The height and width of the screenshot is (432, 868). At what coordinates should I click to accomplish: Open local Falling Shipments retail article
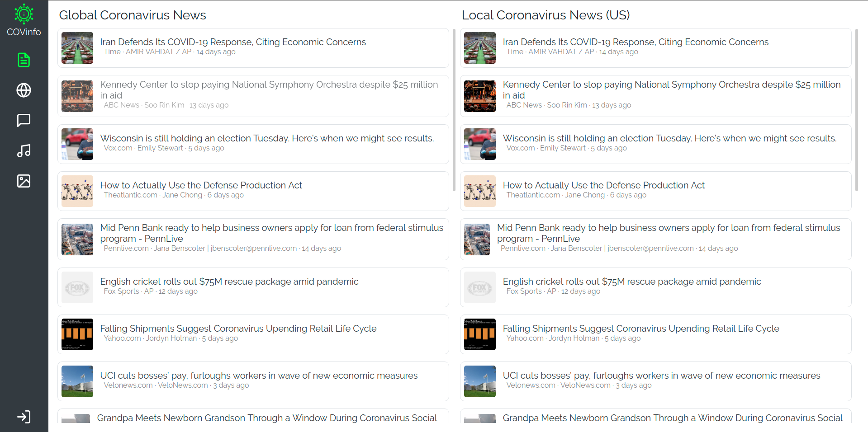click(656, 334)
